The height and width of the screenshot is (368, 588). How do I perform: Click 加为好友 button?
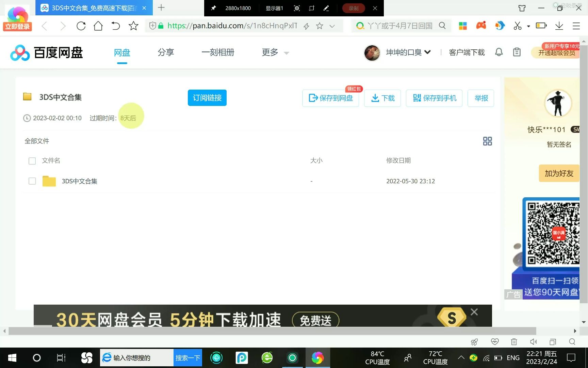click(559, 173)
